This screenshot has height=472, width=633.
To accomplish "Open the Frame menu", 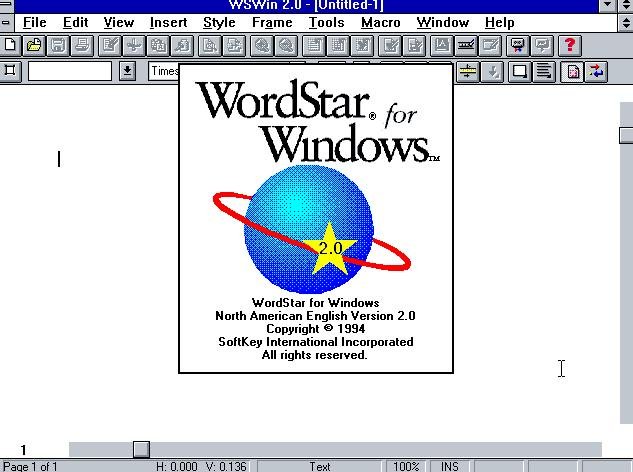I will 272,23.
